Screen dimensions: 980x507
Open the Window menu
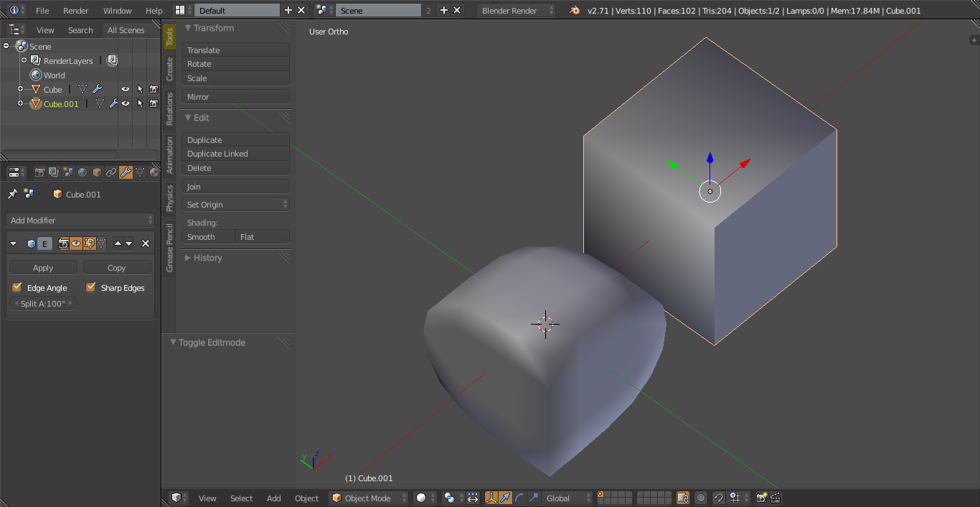[x=118, y=11]
